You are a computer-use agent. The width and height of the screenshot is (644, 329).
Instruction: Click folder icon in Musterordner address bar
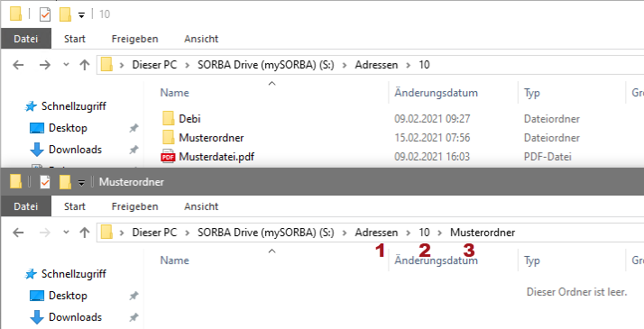click(x=106, y=233)
